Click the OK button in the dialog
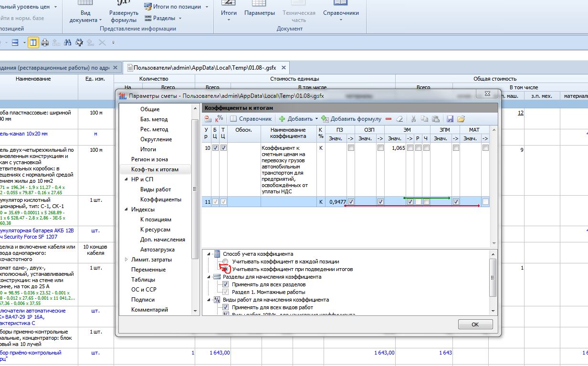The image size is (588, 366). pos(475,324)
